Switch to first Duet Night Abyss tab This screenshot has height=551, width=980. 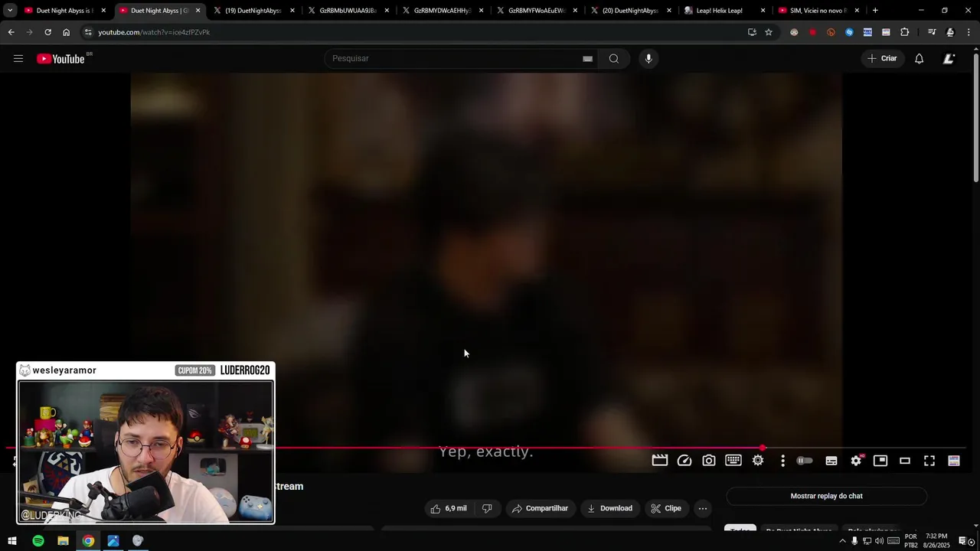click(64, 11)
